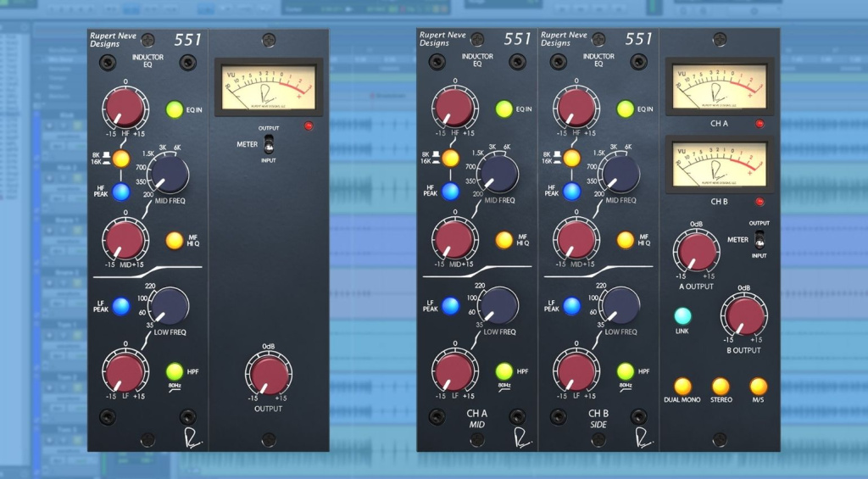Click the LF gain knob on CH A MID strip
This screenshot has height=479, width=868.
click(x=454, y=371)
